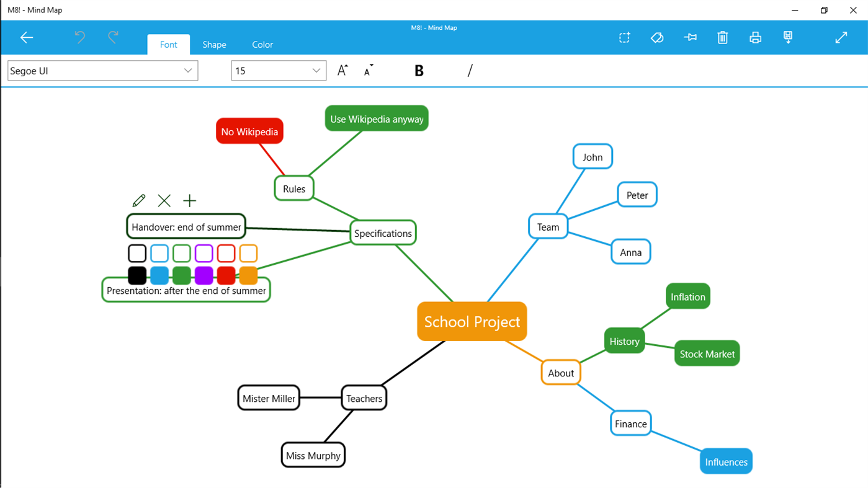Select the School Project central node
Image resolution: width=868 pixels, height=488 pixels.
point(472,321)
